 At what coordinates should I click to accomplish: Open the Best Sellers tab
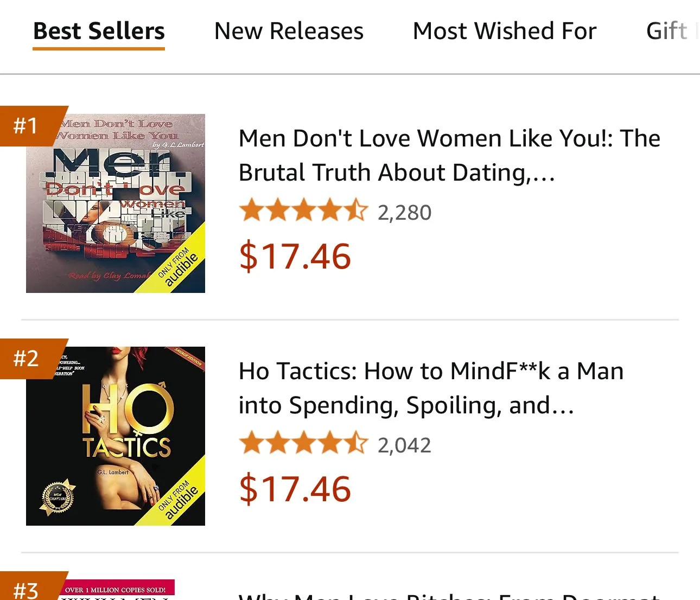coord(99,31)
